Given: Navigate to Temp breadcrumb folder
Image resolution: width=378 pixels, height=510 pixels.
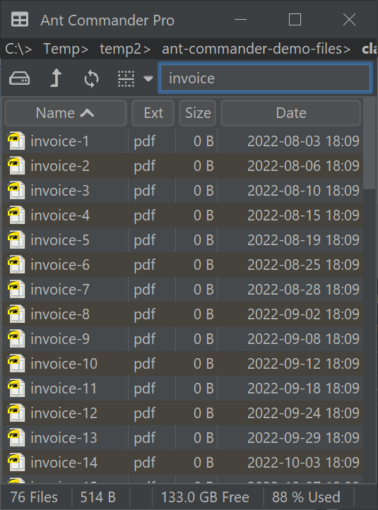Looking at the screenshot, I should click(66, 49).
